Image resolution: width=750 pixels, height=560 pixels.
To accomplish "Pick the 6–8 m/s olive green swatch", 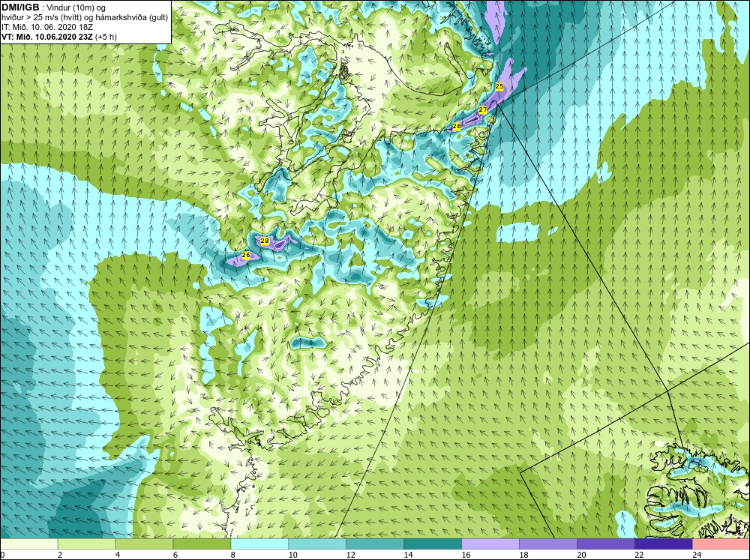I will coord(202,544).
